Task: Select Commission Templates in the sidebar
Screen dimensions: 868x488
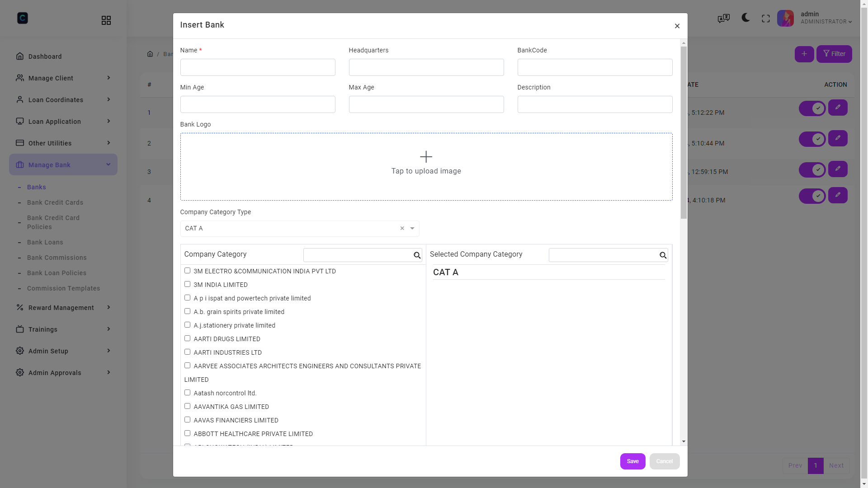Action: (64, 288)
